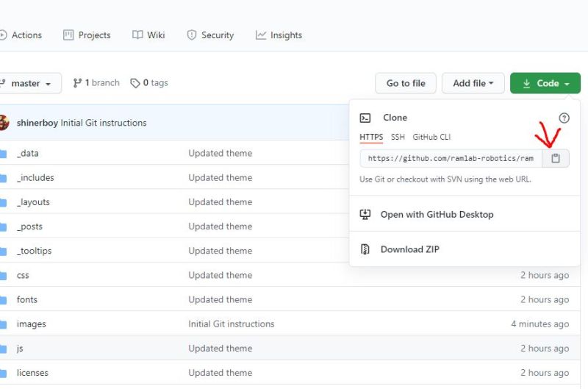View the 0 tags link
Viewport: 588px width, 389px height.
[149, 83]
